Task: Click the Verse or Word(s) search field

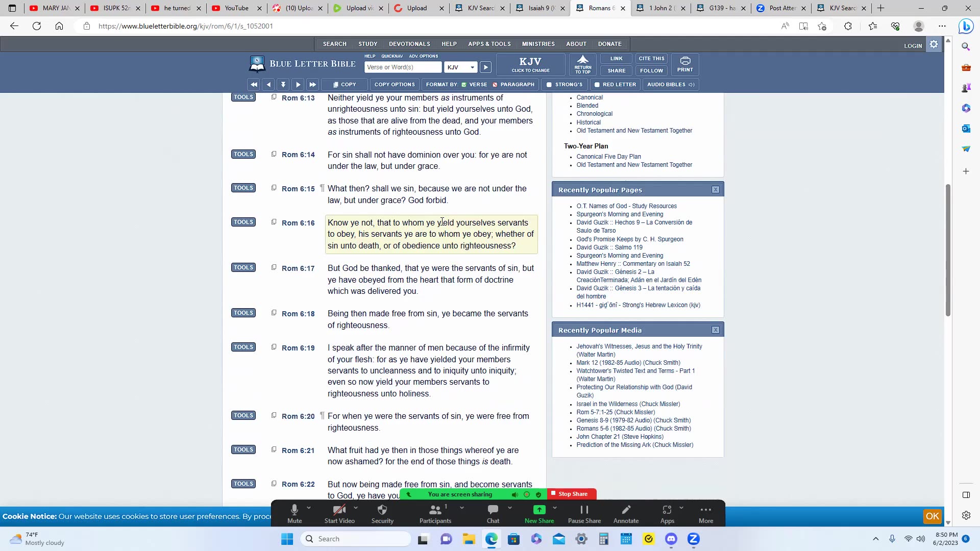Action: [x=403, y=67]
